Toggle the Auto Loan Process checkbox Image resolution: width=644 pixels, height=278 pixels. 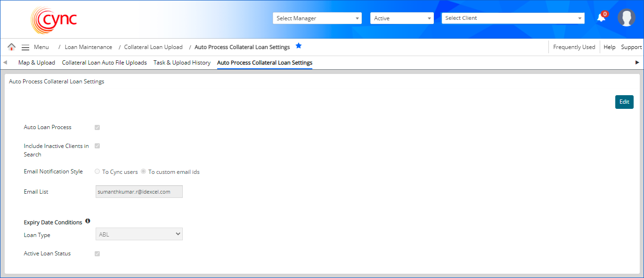[98, 127]
